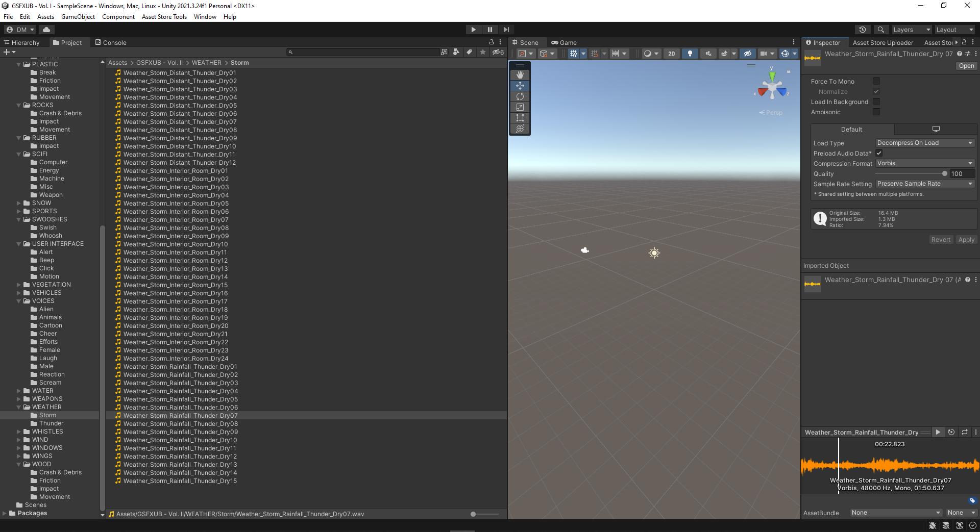Open the File menu
Screen dimensions: 980x532
click(8, 17)
